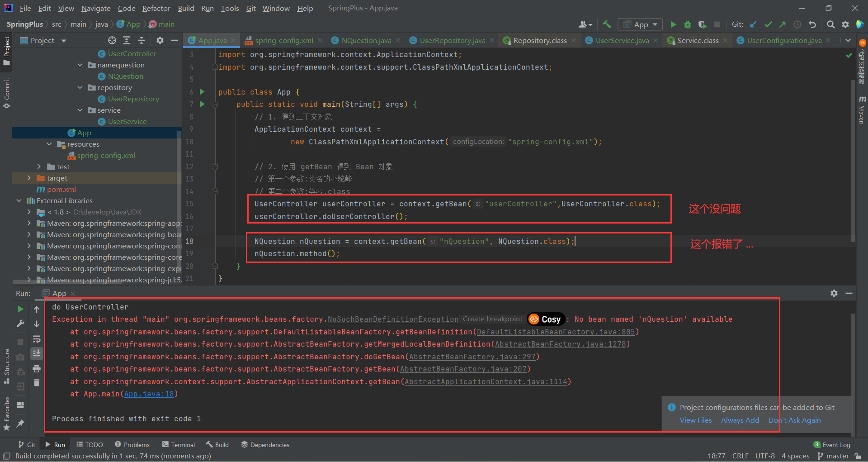This screenshot has height=462, width=868.
Task: Switch to spring-config.xml editor tab
Action: point(283,40)
